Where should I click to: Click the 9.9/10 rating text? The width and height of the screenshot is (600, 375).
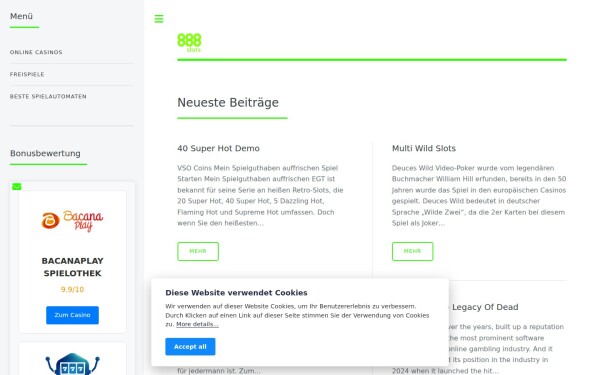[x=72, y=290]
